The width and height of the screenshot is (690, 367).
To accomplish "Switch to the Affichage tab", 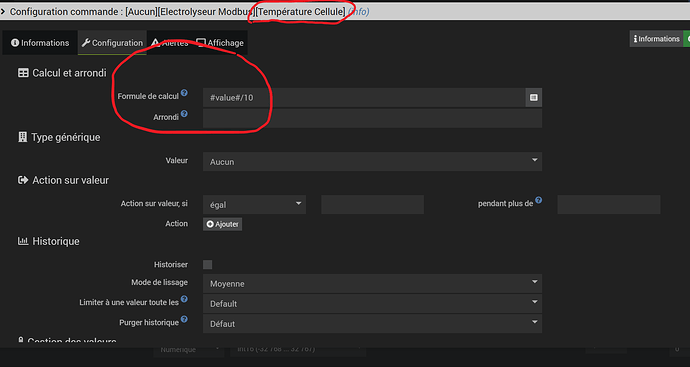I will 220,43.
